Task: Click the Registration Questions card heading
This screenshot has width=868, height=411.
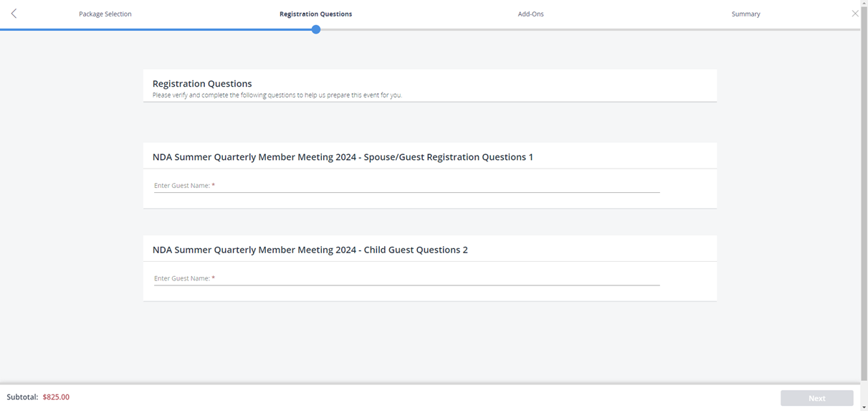Action: (x=202, y=84)
